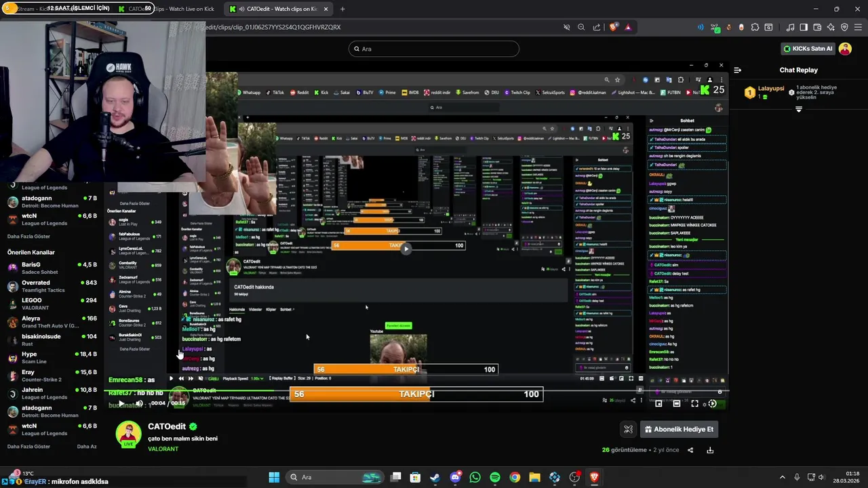Collapse the Chat Replay panel arrow

point(737,70)
